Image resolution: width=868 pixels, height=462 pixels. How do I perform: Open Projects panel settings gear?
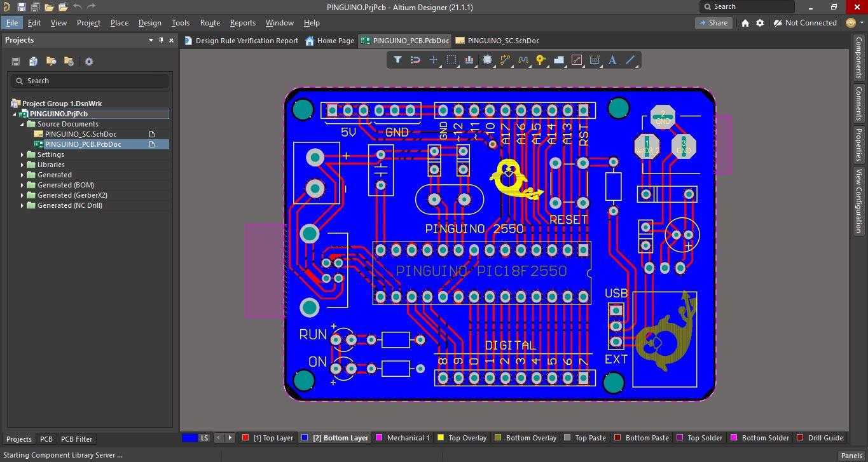89,62
